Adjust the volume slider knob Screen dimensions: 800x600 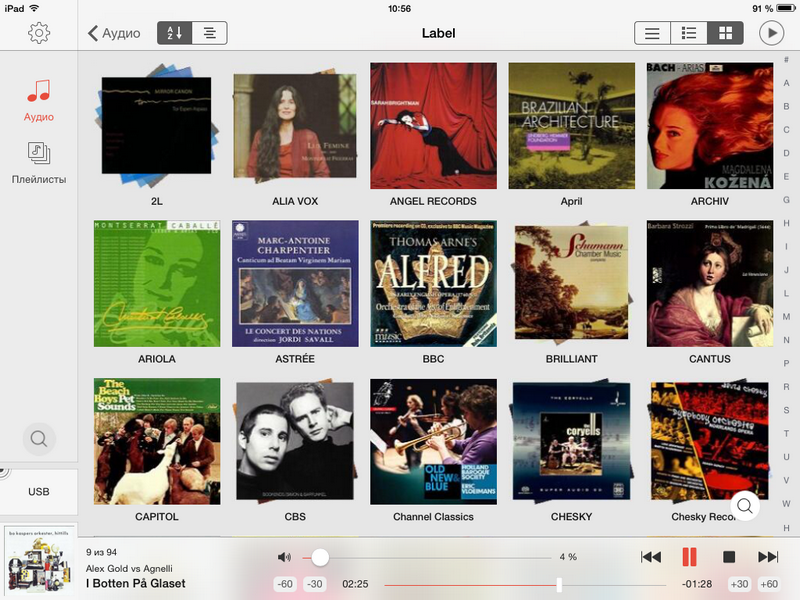coord(320,558)
